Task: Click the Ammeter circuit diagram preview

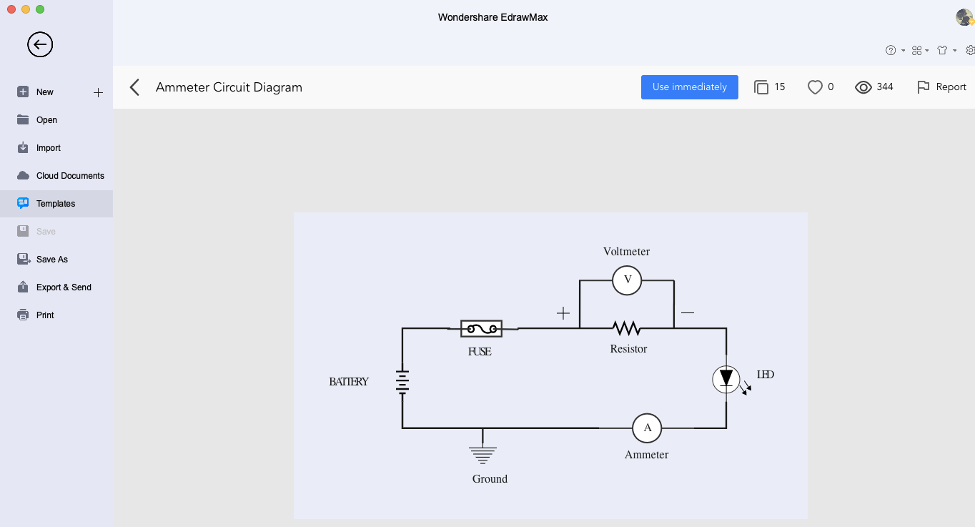Action: coord(551,366)
